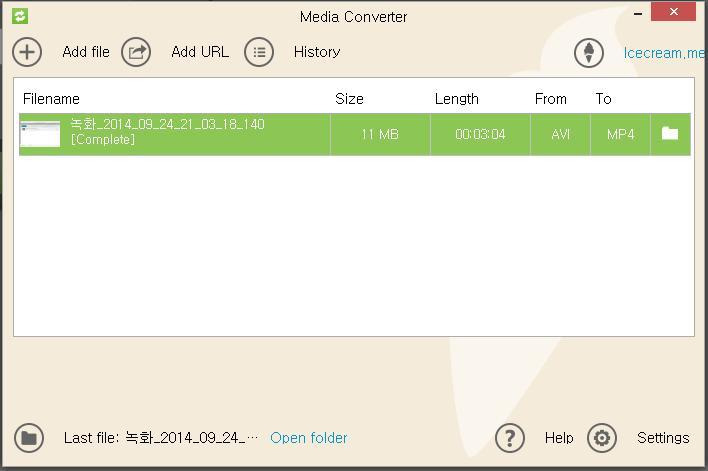Click the green Media Converter app icon
The height and width of the screenshot is (471, 708).
[20, 16]
